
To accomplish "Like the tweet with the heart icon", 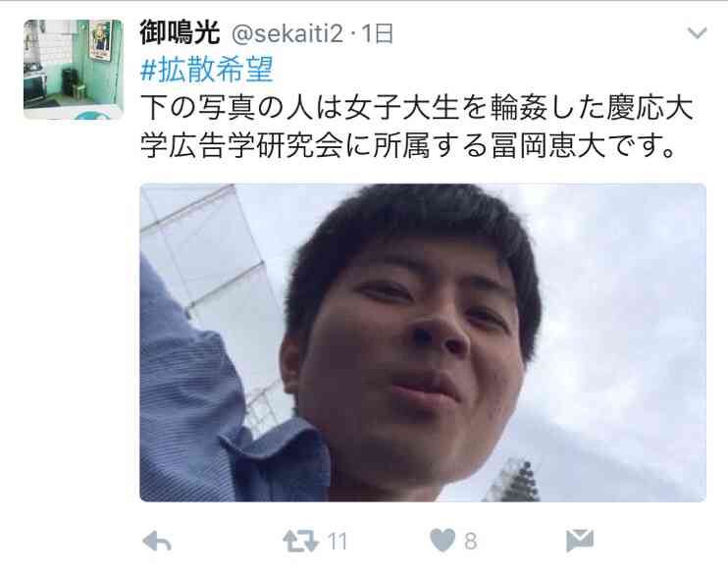I will [x=442, y=541].
